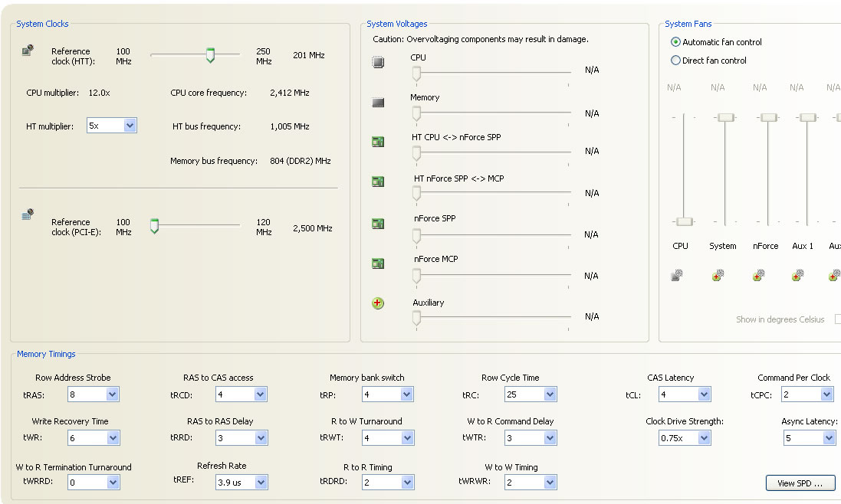The height and width of the screenshot is (504, 841).
Task: Click the Memory voltage module icon
Action: 378,103
